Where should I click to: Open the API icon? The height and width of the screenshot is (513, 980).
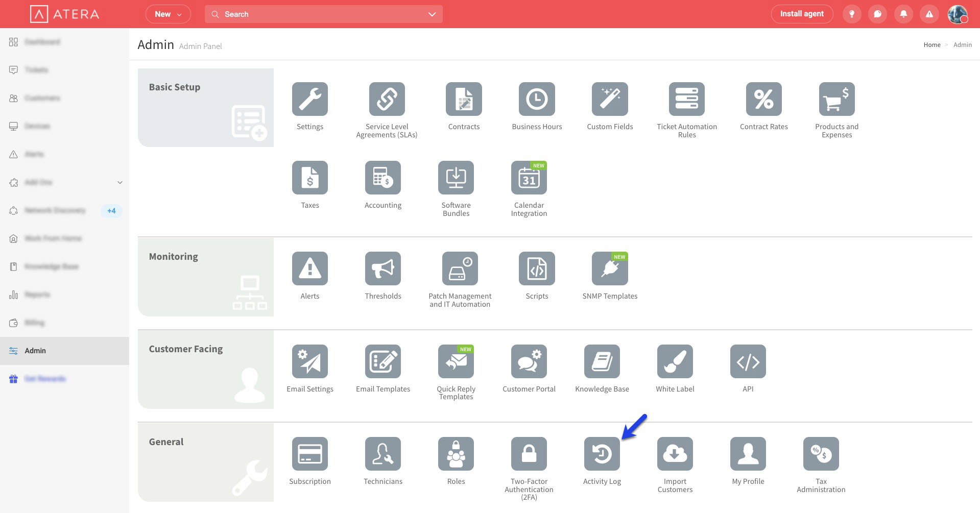(748, 361)
